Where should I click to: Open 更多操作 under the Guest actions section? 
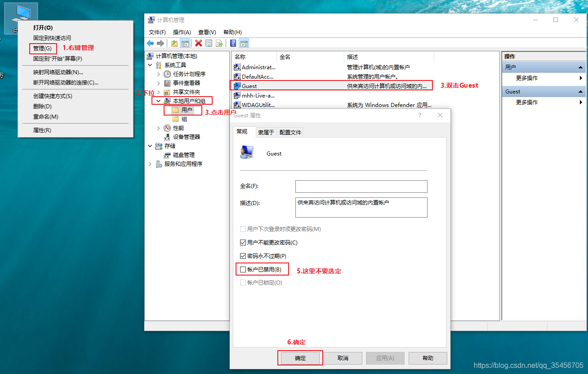click(x=527, y=102)
